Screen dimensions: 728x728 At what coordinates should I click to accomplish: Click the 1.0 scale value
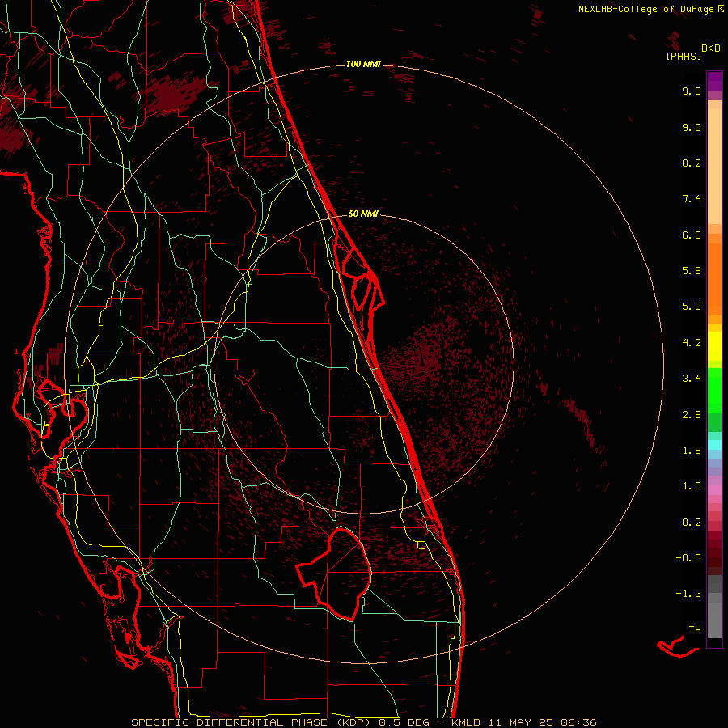692,486
